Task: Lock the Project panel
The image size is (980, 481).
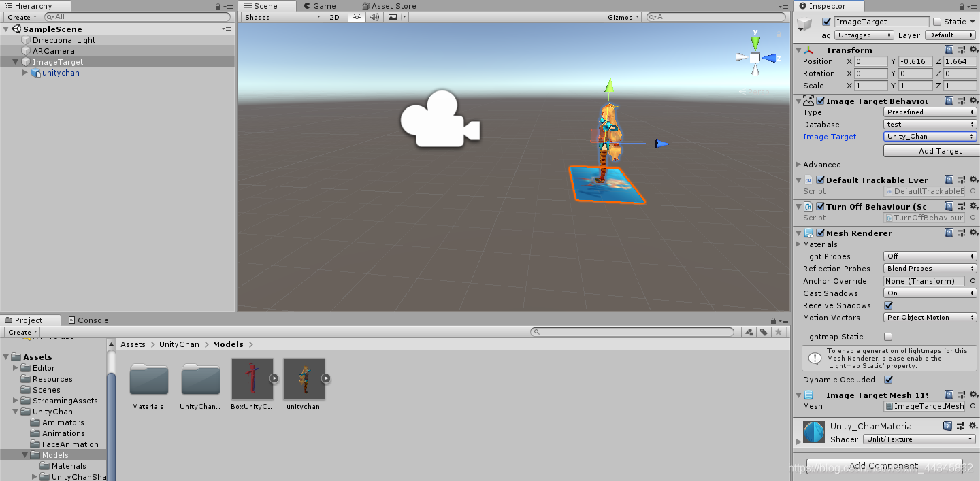Action: coord(772,320)
